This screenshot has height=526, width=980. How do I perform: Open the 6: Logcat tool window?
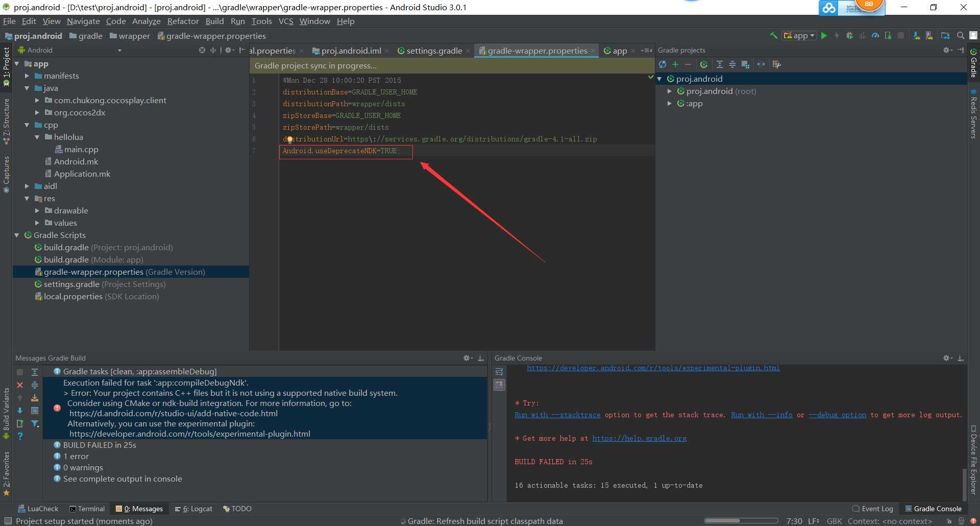click(x=193, y=509)
